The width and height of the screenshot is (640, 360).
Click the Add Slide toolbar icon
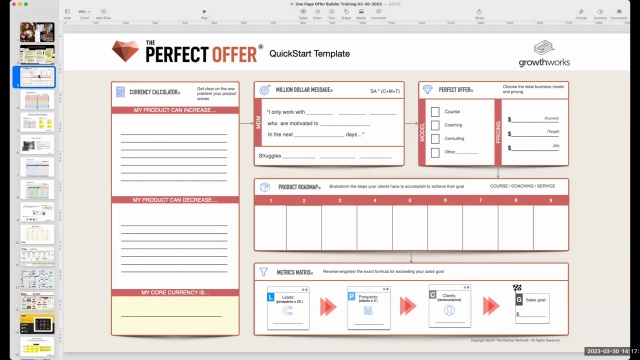click(x=103, y=13)
